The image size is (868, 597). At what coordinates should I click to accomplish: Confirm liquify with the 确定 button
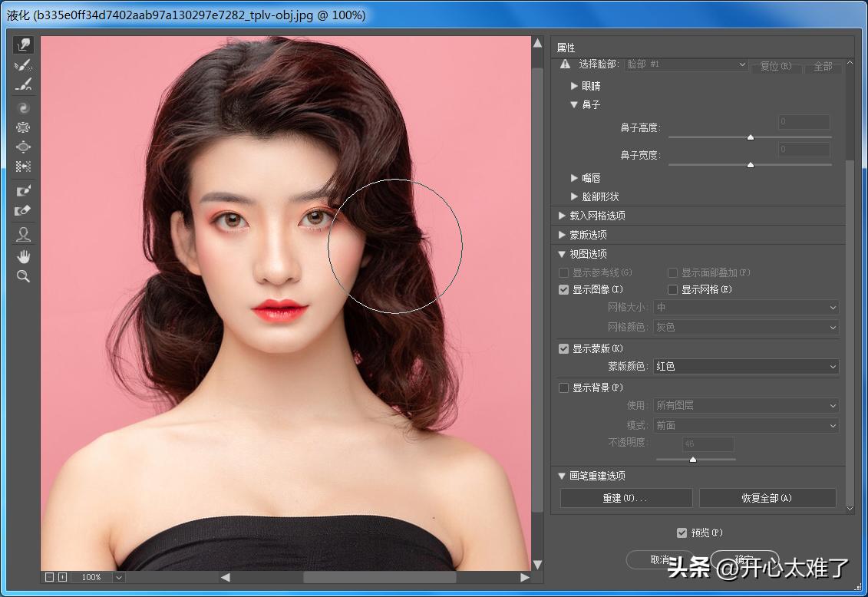point(745,560)
